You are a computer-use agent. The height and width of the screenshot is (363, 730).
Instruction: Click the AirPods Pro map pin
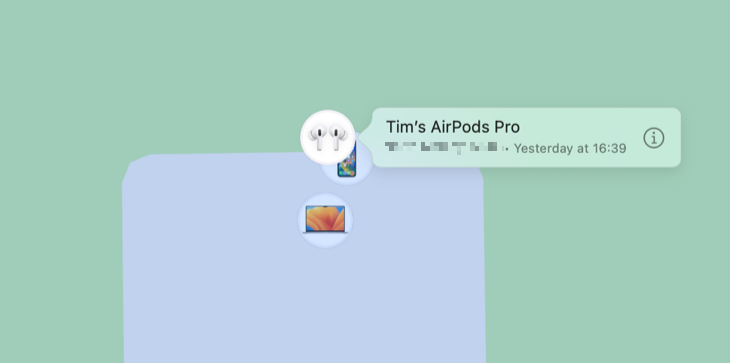328,138
